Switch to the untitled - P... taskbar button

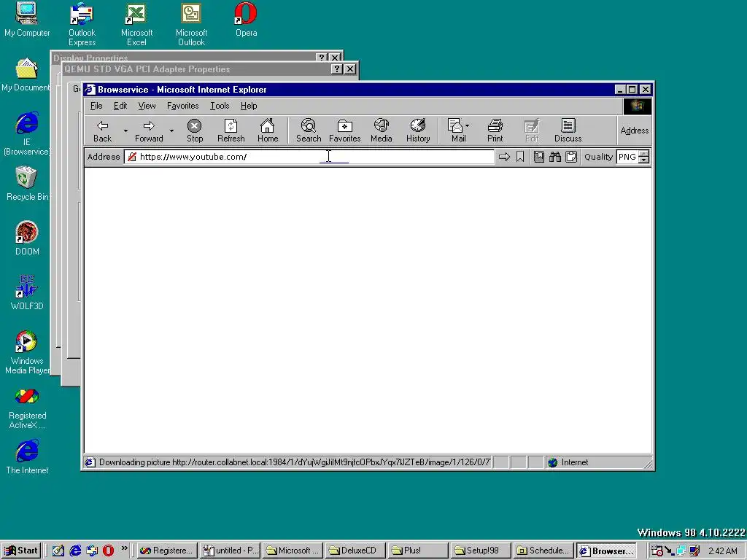click(x=230, y=551)
